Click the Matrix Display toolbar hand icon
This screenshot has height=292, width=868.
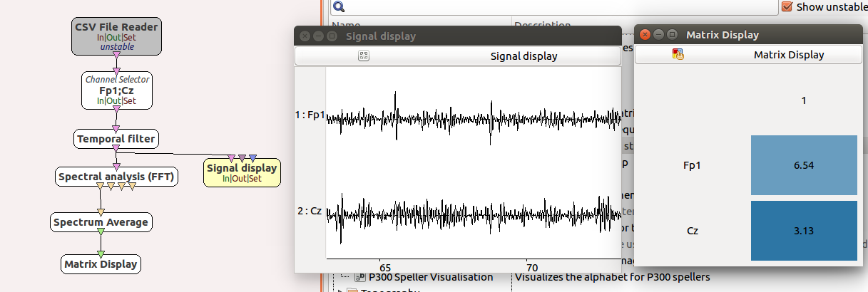click(678, 54)
